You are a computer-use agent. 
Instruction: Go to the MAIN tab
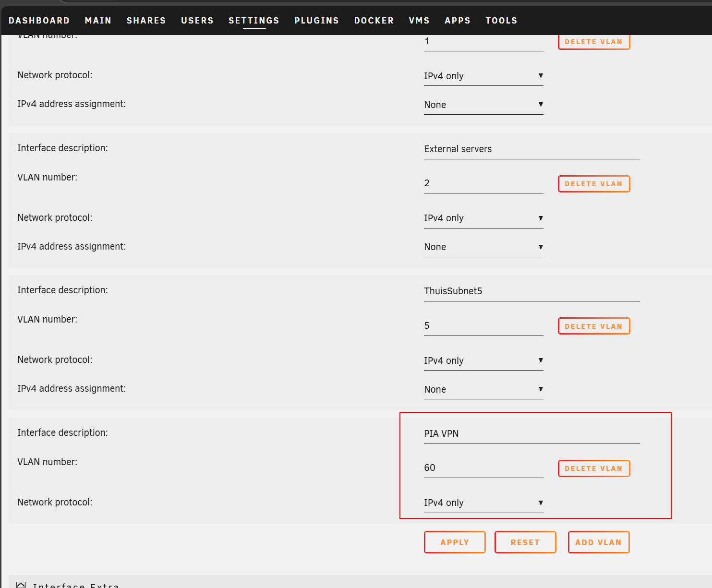point(98,21)
